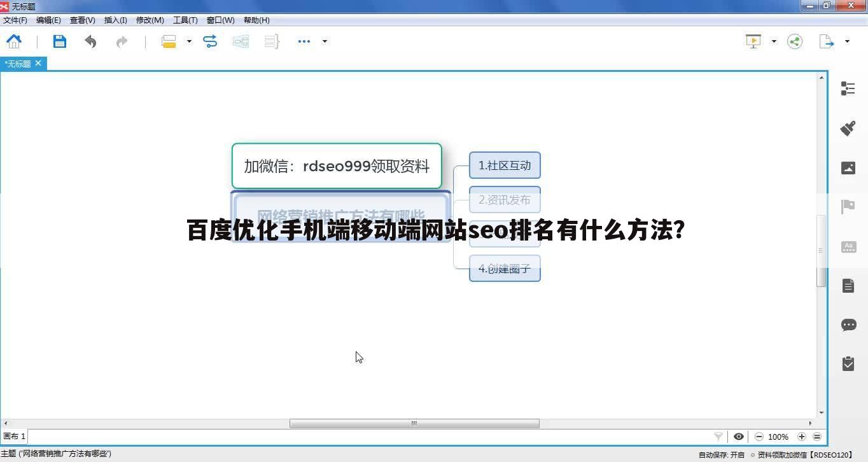Toggle the filter funnel icon
Image resolution: width=868 pixels, height=462 pixels.
[x=718, y=437]
